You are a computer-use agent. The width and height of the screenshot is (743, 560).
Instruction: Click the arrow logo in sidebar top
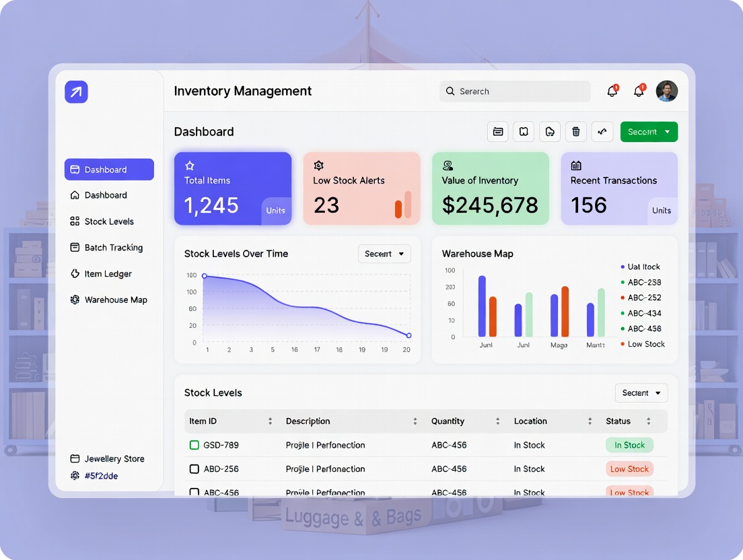coord(76,92)
